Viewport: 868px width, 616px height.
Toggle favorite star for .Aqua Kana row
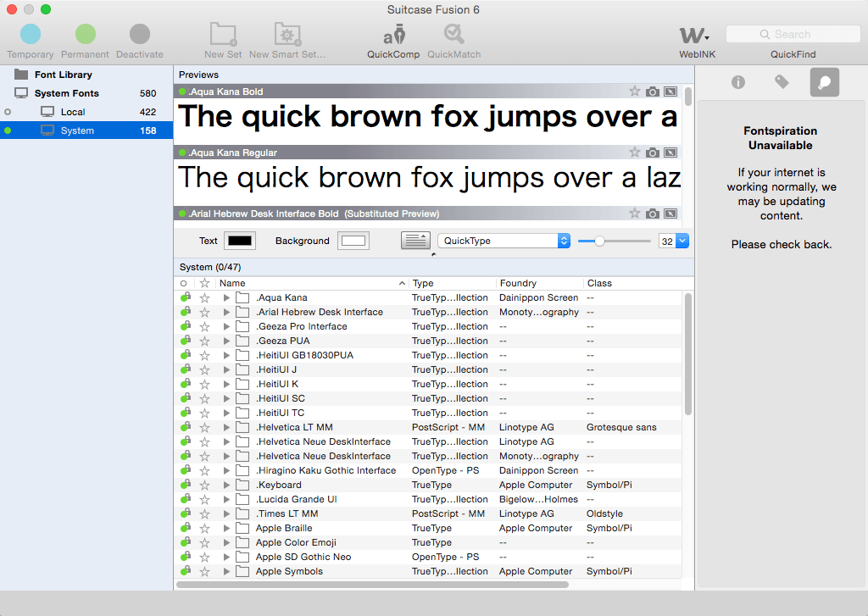pos(205,297)
